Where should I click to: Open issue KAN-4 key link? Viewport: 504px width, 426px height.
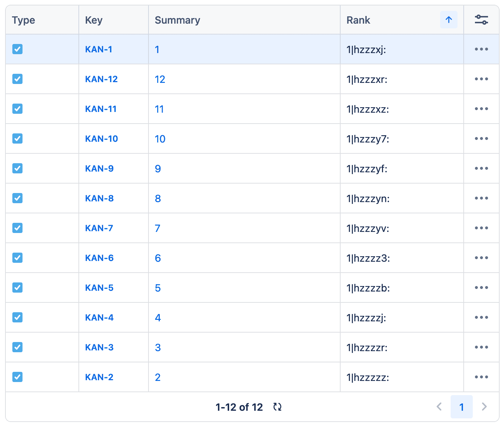click(x=99, y=318)
